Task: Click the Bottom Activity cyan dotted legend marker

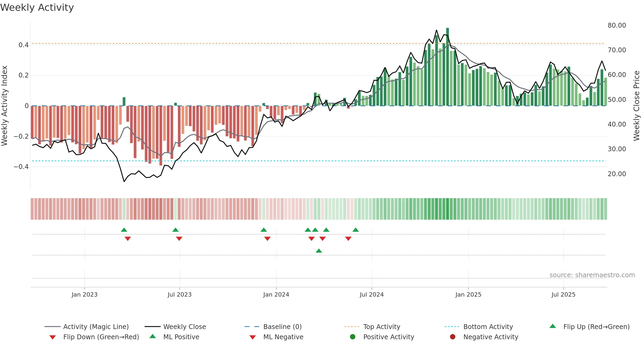Action: 452,327
